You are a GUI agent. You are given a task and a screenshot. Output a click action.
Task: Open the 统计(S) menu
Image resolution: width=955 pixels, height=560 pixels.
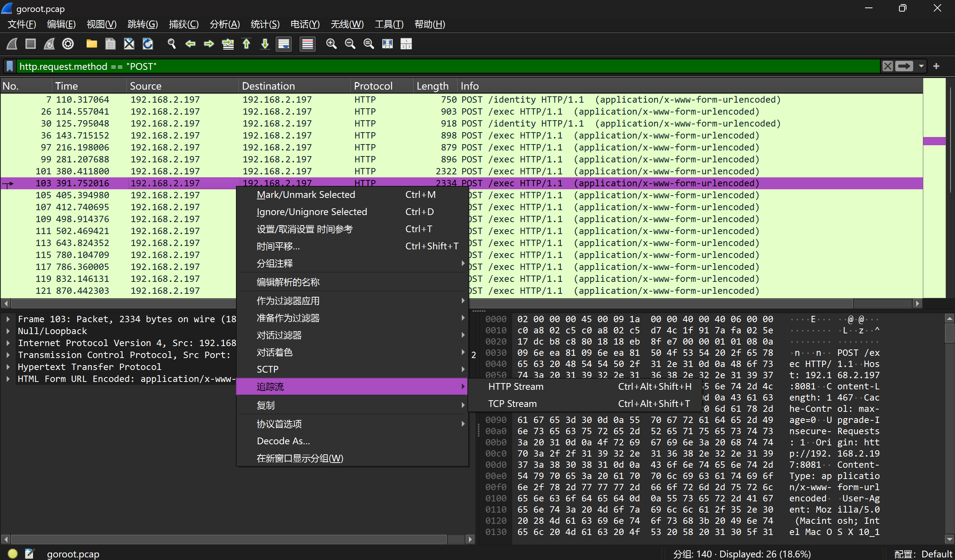(265, 24)
